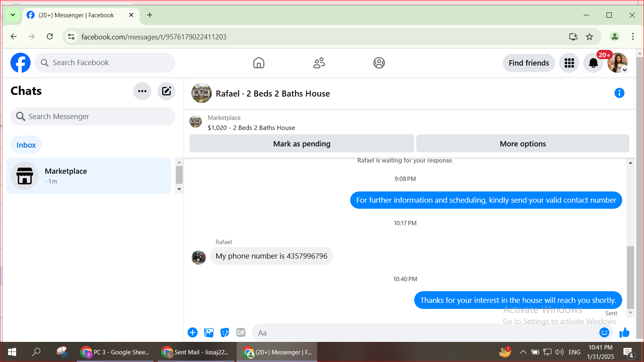Image resolution: width=644 pixels, height=362 pixels.
Task: Click the address bar URL
Action: [x=154, y=37]
